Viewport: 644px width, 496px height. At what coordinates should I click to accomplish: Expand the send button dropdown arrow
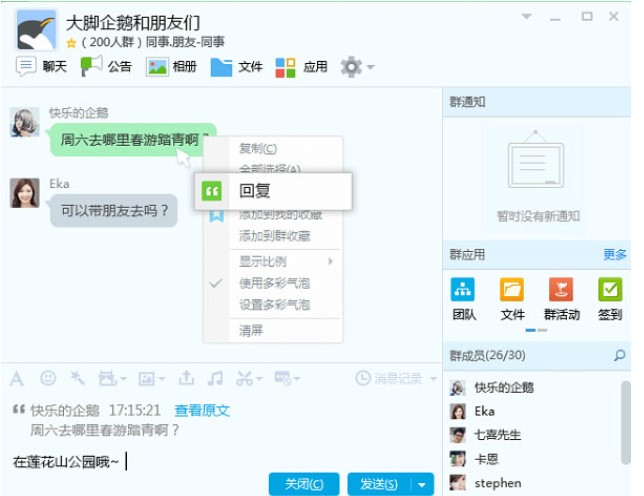(x=422, y=485)
